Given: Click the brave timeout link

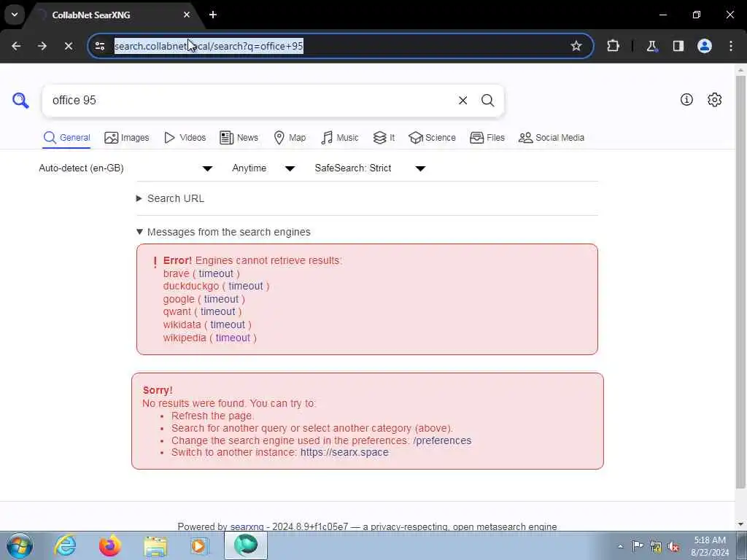Looking at the screenshot, I should pyautogui.click(x=216, y=274).
